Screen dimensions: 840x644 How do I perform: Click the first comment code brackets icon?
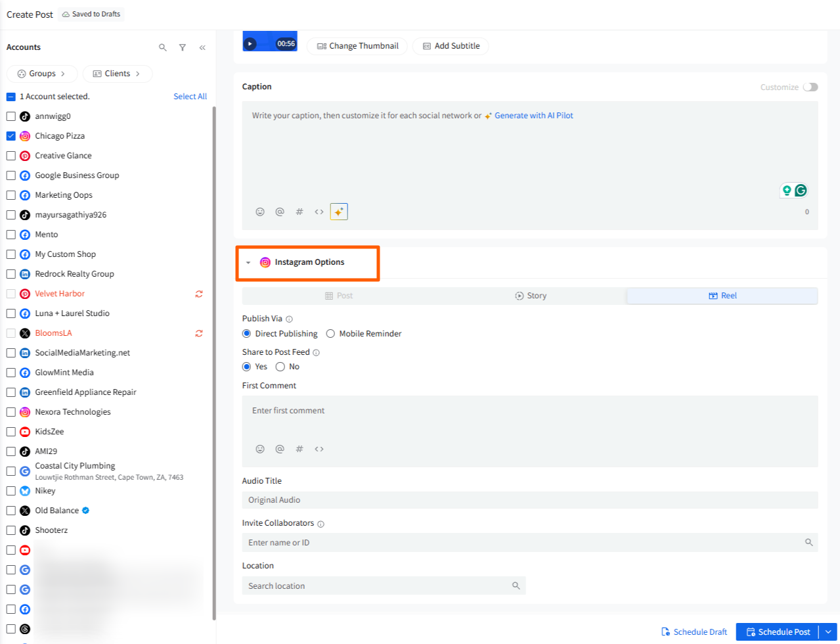coord(319,449)
